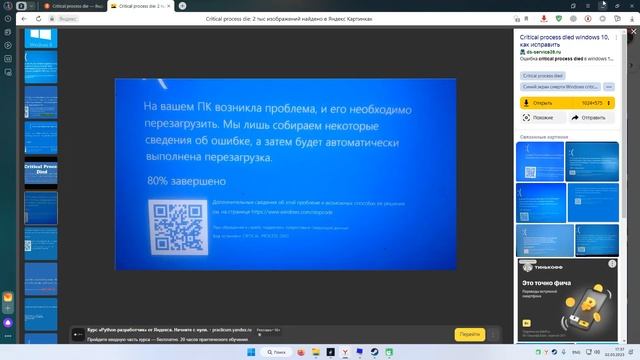Open image size dropdown 1024×575
The width and height of the screenshot is (640, 360).
596,103
